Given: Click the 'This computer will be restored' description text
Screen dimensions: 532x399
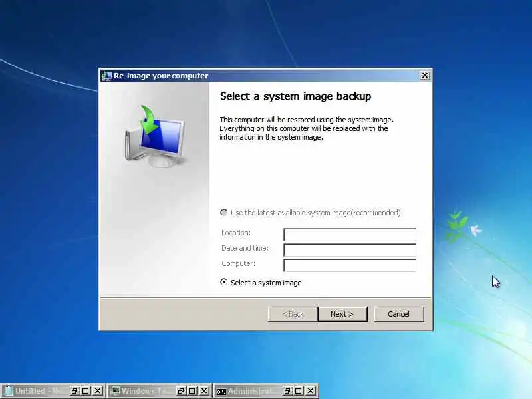Looking at the screenshot, I should tap(307, 128).
